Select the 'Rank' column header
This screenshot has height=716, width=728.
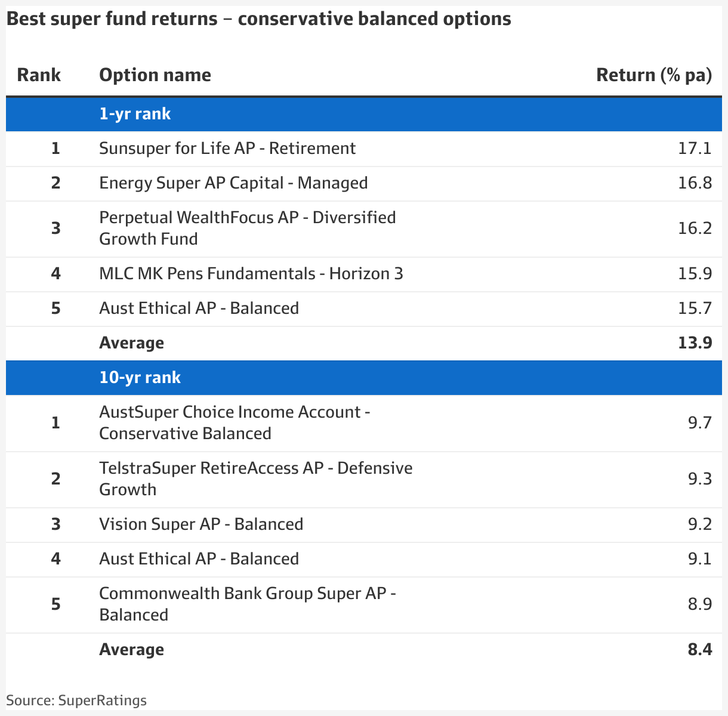[39, 75]
